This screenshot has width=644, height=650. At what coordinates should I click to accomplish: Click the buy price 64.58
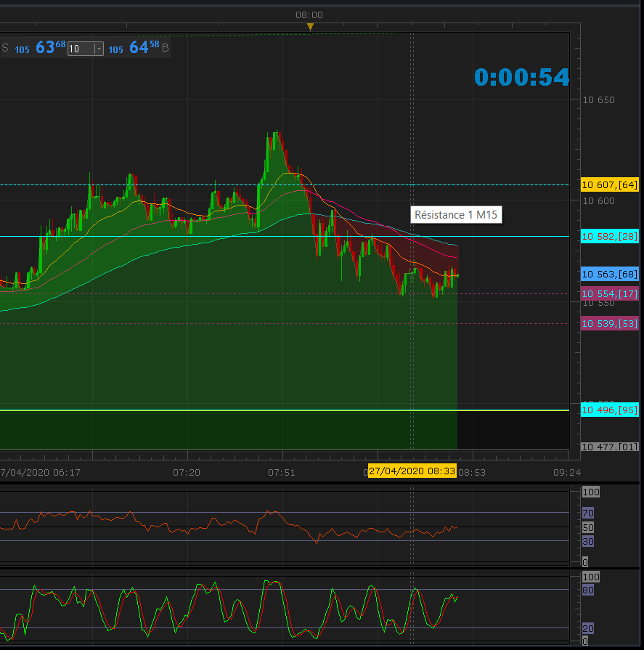click(x=144, y=48)
